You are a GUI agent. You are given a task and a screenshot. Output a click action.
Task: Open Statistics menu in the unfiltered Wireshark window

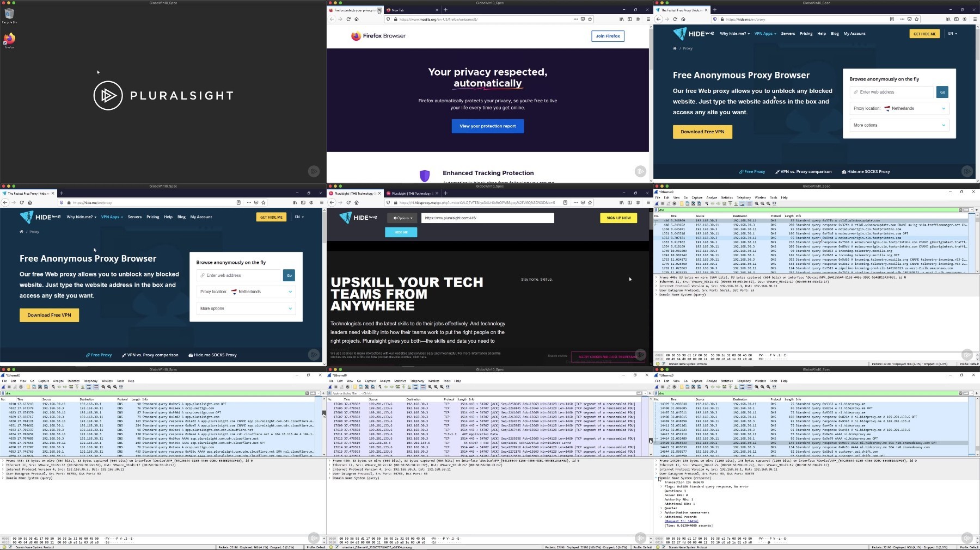point(400,381)
